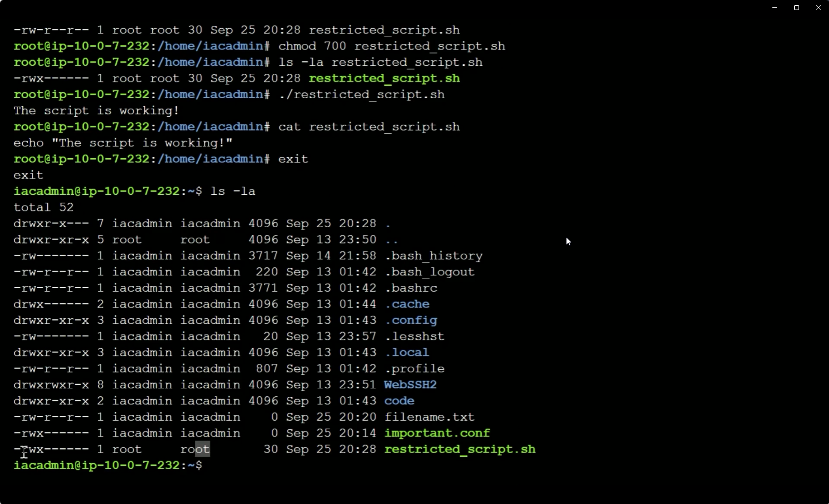Click the important.conf file entry
829x504 pixels.
click(x=437, y=433)
